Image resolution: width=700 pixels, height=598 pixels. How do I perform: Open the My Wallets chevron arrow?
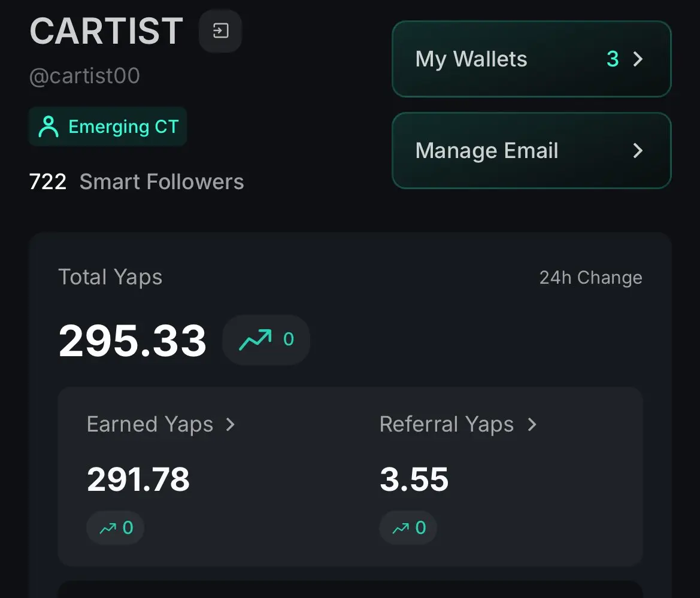click(x=638, y=59)
